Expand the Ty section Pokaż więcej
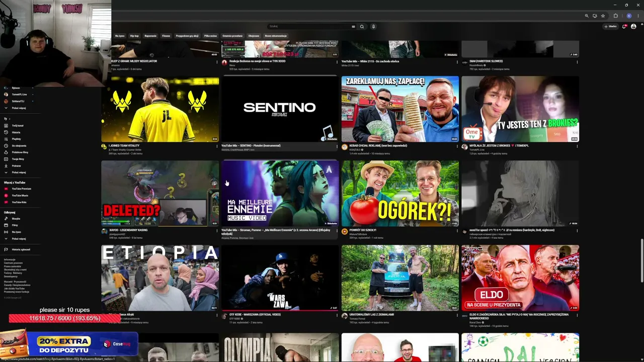 19,172
